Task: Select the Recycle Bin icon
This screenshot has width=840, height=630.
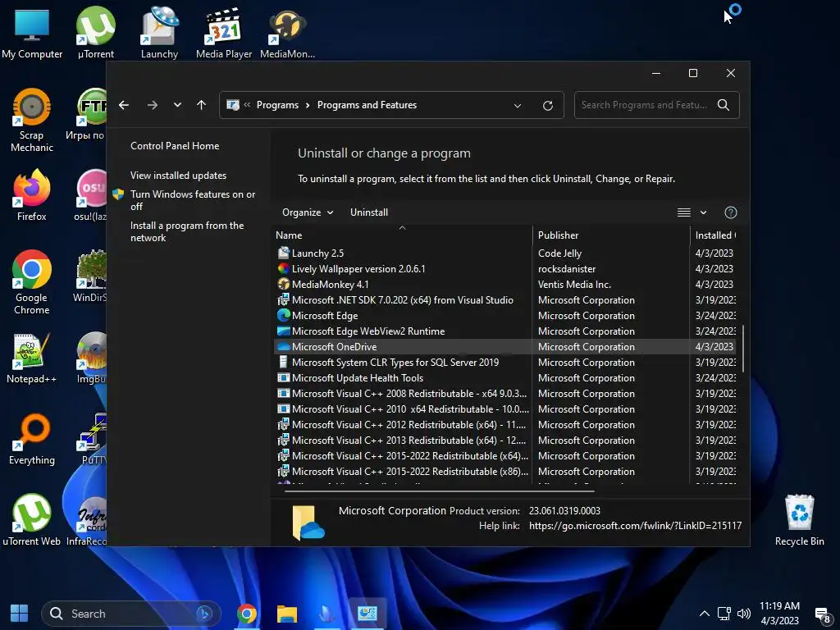Action: 799,520
